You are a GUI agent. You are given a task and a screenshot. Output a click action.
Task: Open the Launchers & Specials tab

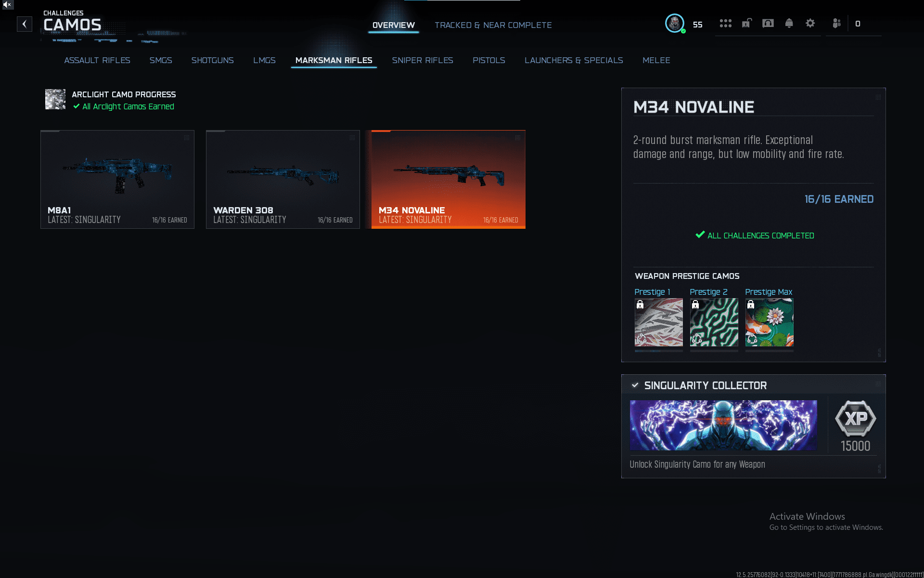(x=574, y=60)
